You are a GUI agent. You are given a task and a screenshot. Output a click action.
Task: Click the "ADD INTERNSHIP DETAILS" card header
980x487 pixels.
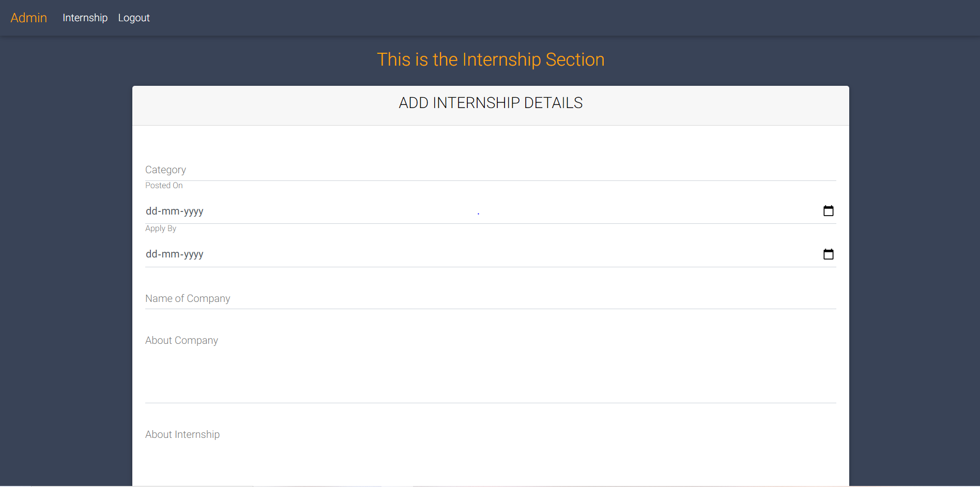(490, 103)
